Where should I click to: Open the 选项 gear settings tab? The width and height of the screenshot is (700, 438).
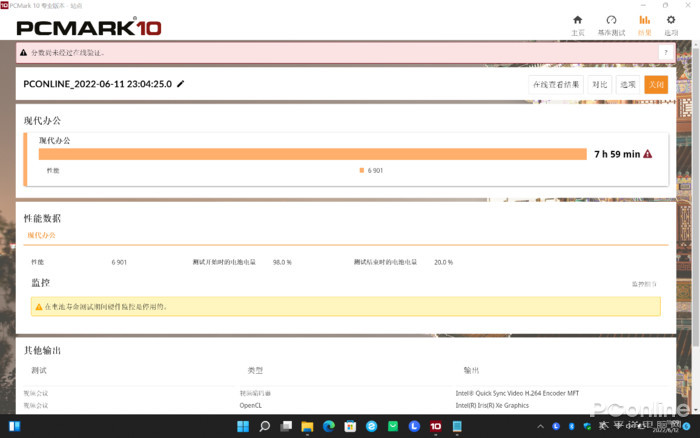671,25
